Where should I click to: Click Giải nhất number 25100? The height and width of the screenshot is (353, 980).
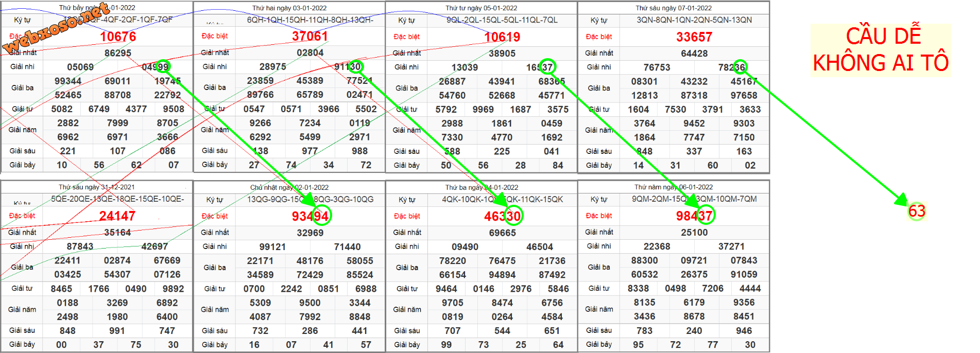[x=694, y=233]
